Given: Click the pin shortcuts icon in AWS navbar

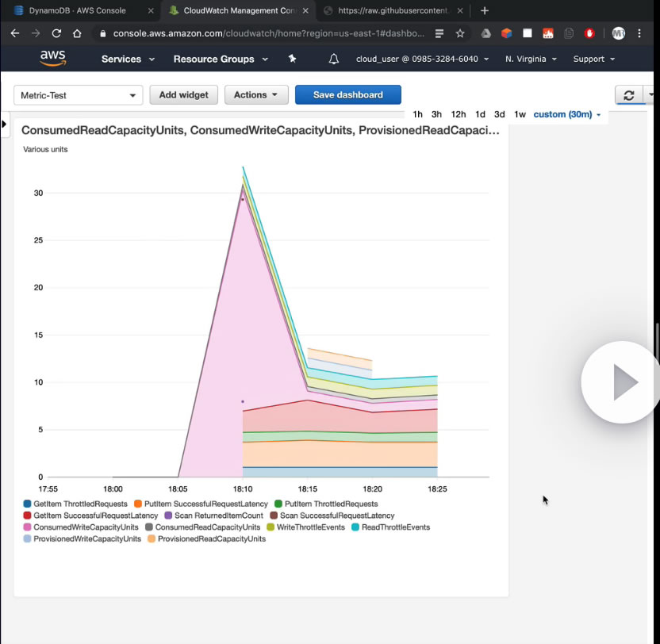Looking at the screenshot, I should 292,59.
